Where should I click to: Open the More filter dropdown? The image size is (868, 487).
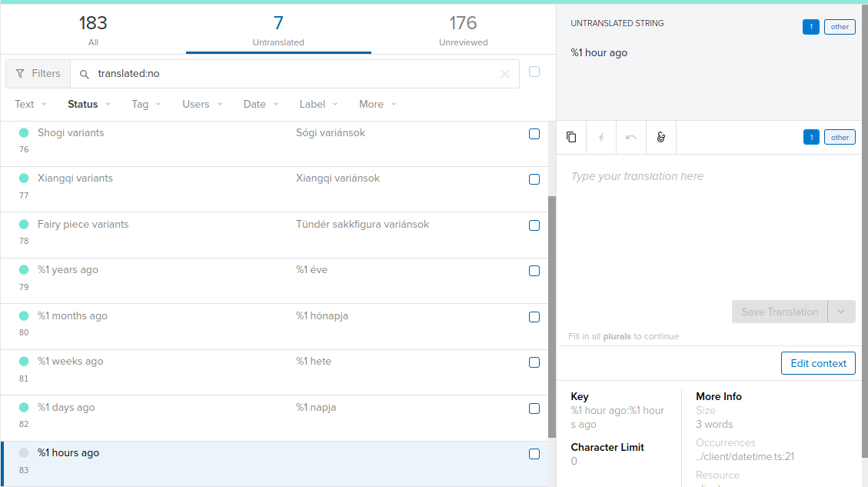click(x=377, y=104)
